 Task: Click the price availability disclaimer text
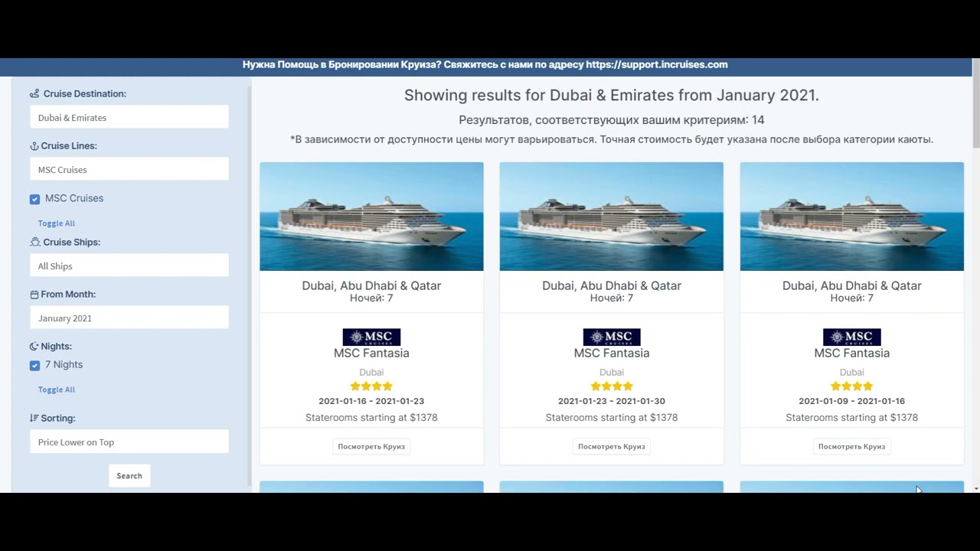click(612, 139)
